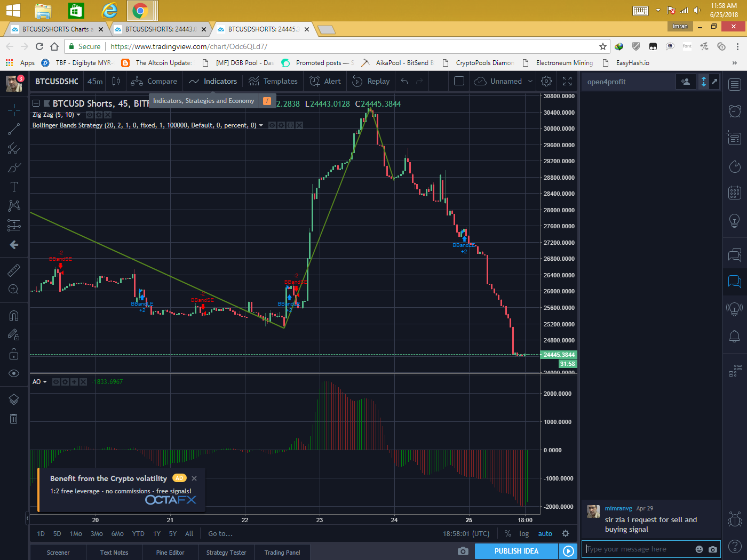Open the watchlist panel icon
This screenshot has height=560, width=747.
tap(735, 84)
